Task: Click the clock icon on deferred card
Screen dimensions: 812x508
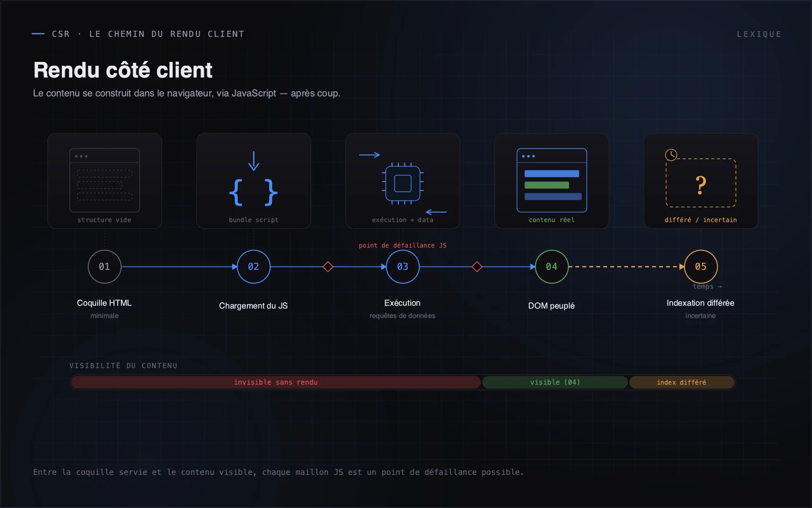Action: tap(671, 155)
